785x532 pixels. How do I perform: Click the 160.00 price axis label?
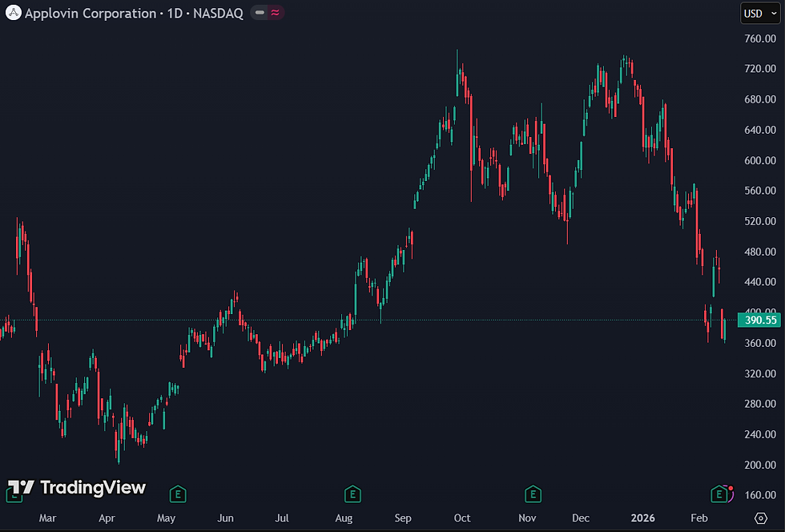click(760, 495)
